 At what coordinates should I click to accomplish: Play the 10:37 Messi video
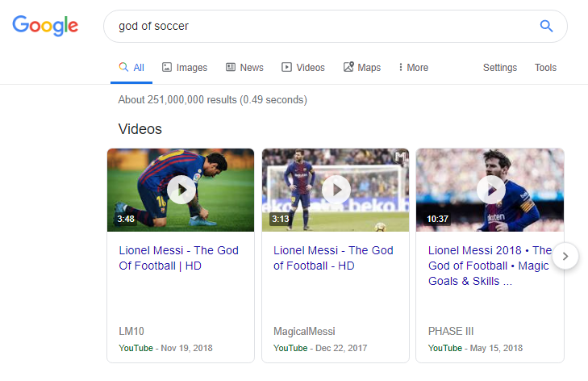490,190
